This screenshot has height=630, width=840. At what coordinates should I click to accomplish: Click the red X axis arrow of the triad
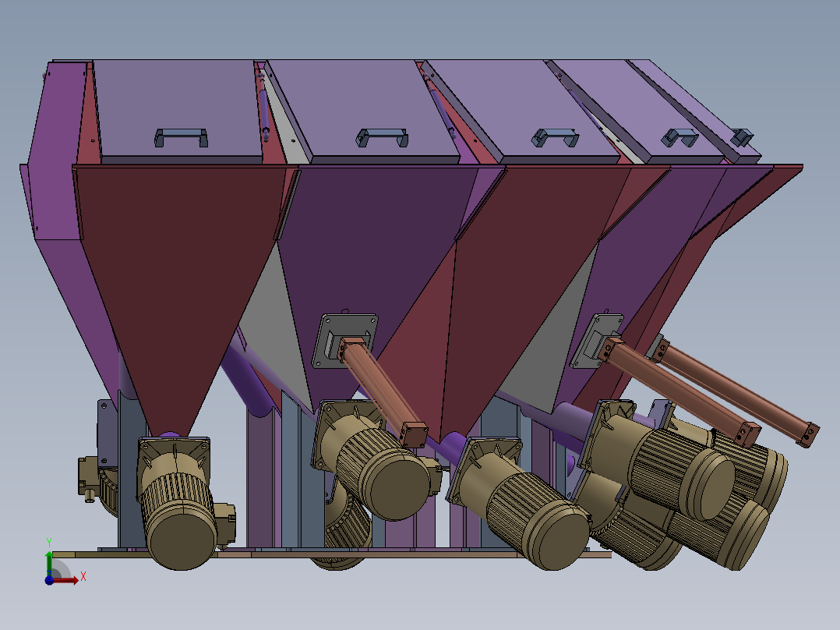[66, 580]
